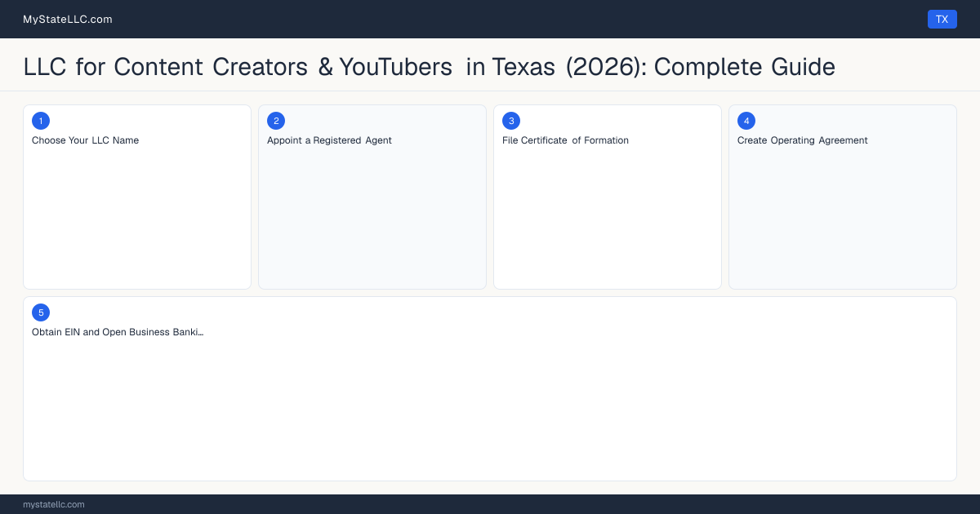Click the step 5 number badge

pyautogui.click(x=41, y=312)
